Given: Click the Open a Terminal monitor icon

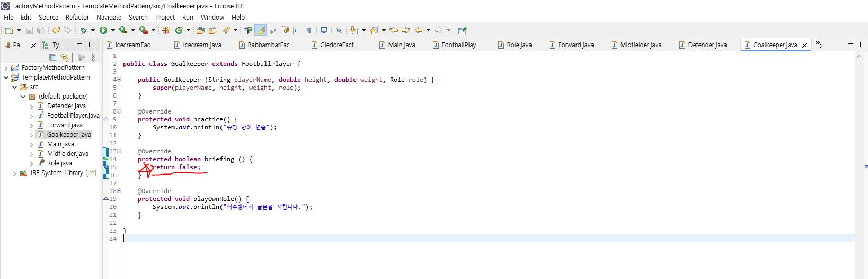Looking at the screenshot, I should pos(324,30).
